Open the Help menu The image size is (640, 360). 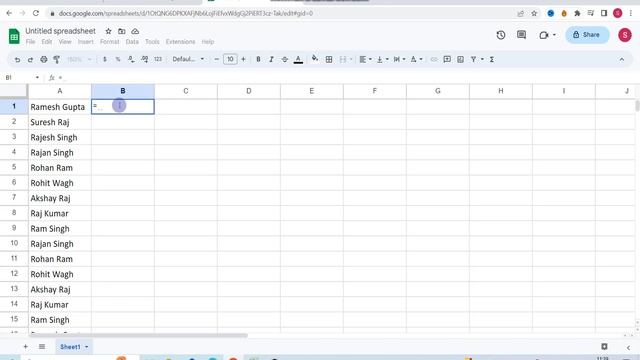208,42
